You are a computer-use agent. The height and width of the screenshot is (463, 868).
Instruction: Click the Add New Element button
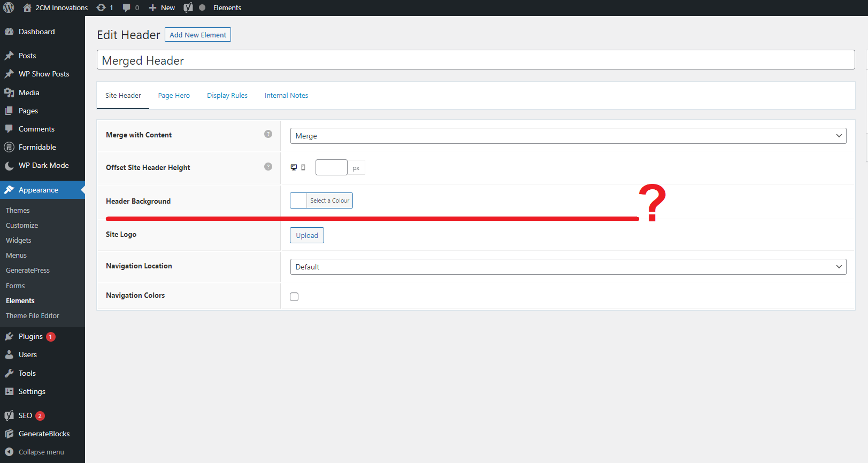pos(198,35)
